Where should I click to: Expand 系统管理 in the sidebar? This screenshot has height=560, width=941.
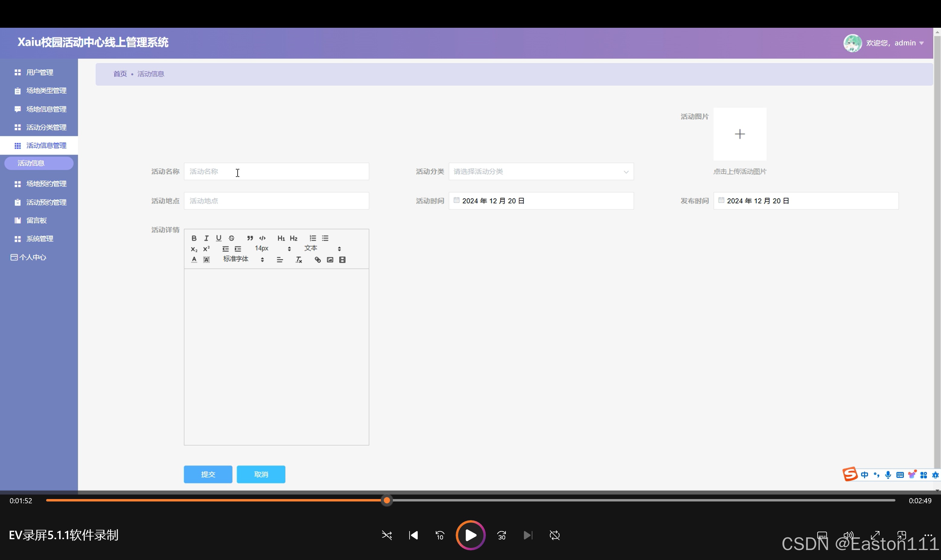(39, 239)
